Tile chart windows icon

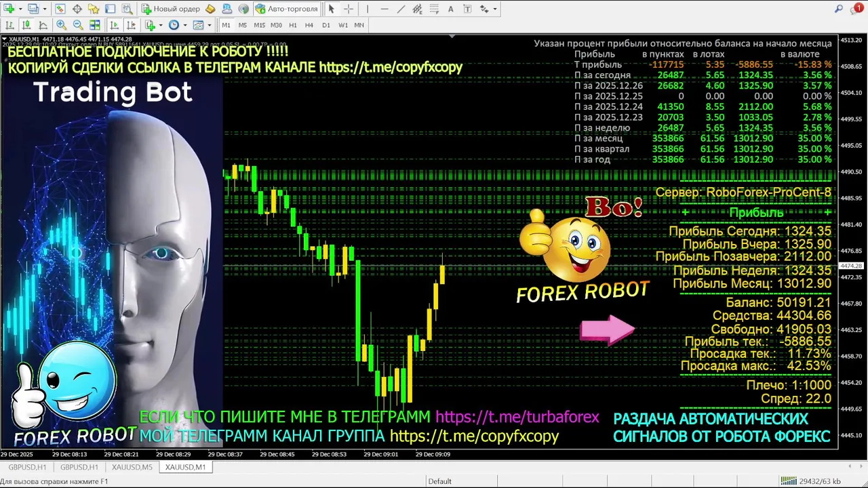[95, 25]
